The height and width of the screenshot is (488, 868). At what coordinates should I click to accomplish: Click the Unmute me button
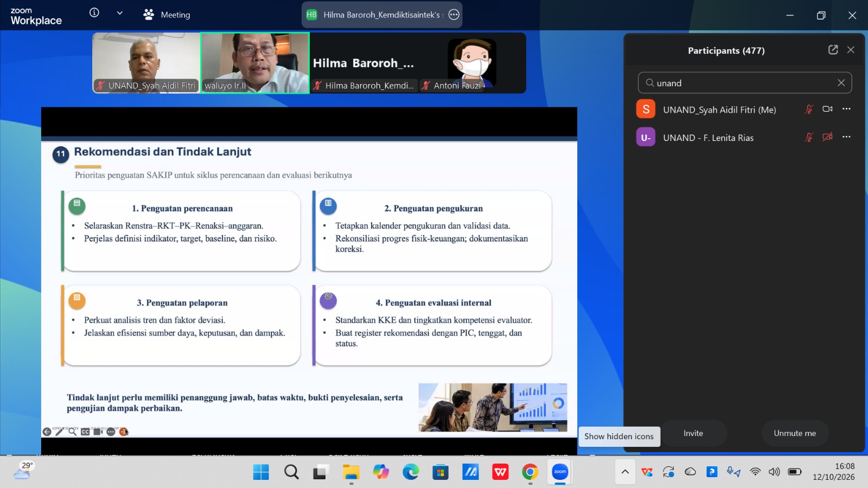(x=795, y=433)
